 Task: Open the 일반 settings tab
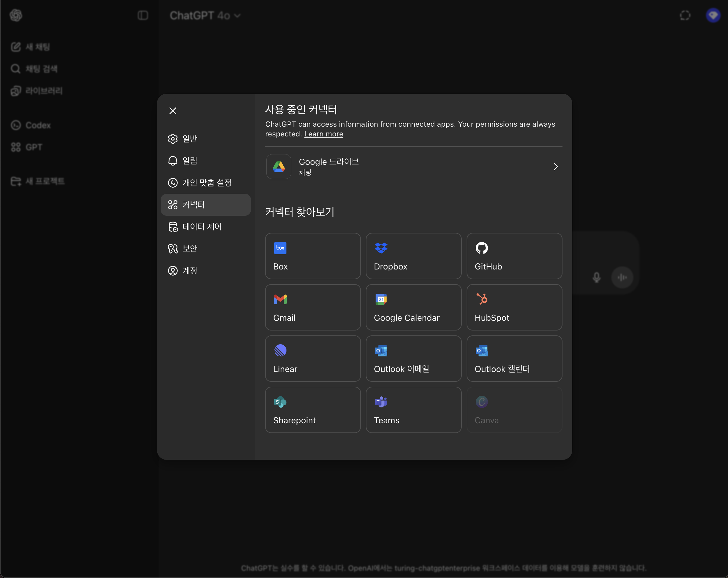coord(206,139)
